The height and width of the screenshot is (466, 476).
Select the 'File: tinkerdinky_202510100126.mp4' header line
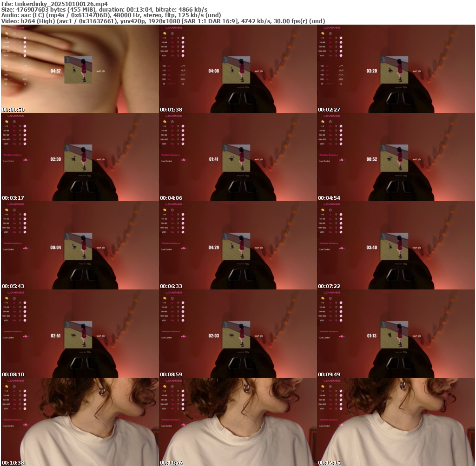click(54, 4)
